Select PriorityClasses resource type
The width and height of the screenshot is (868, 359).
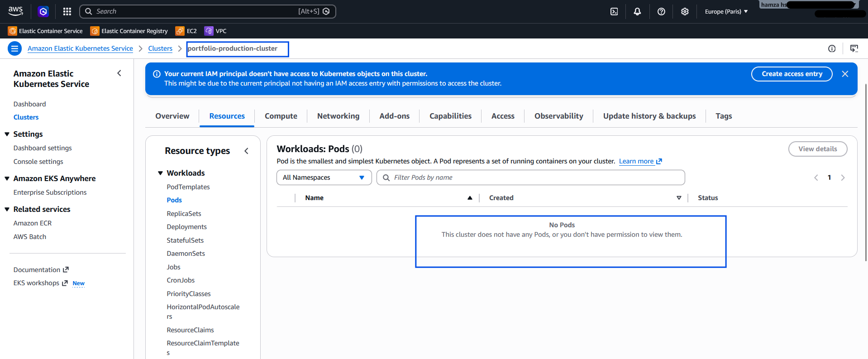[189, 294]
